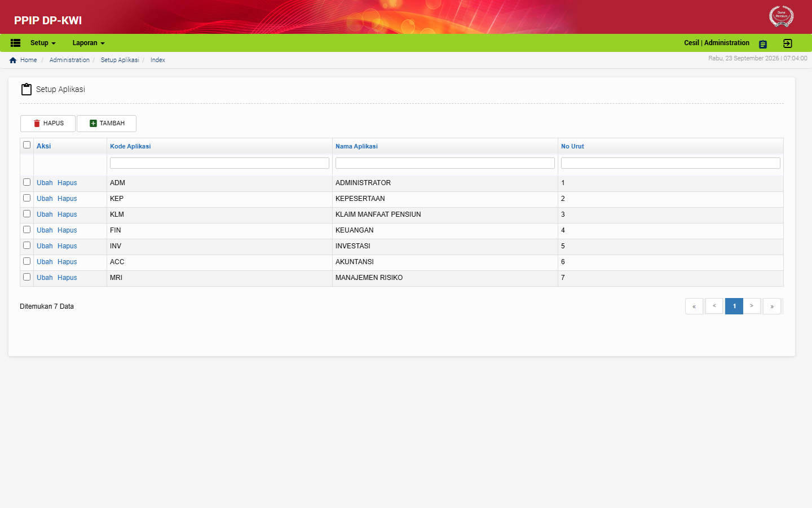Go to the last page arrow »
The height and width of the screenshot is (508, 812).
click(x=772, y=306)
